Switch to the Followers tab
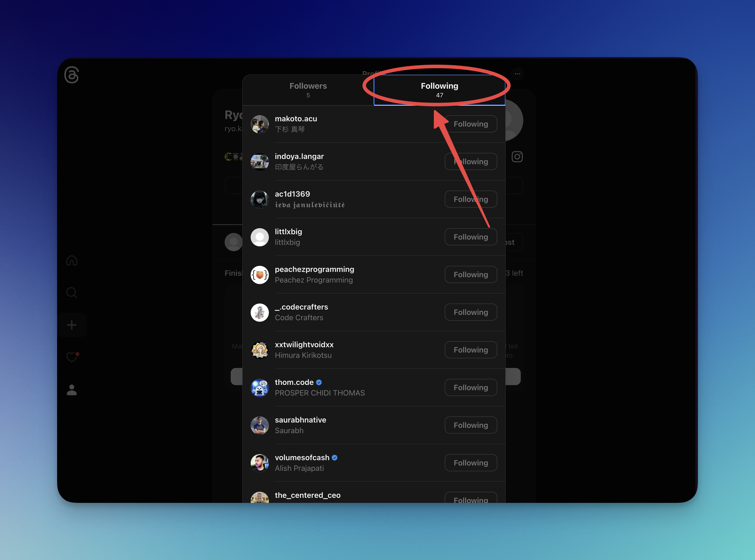 click(308, 90)
